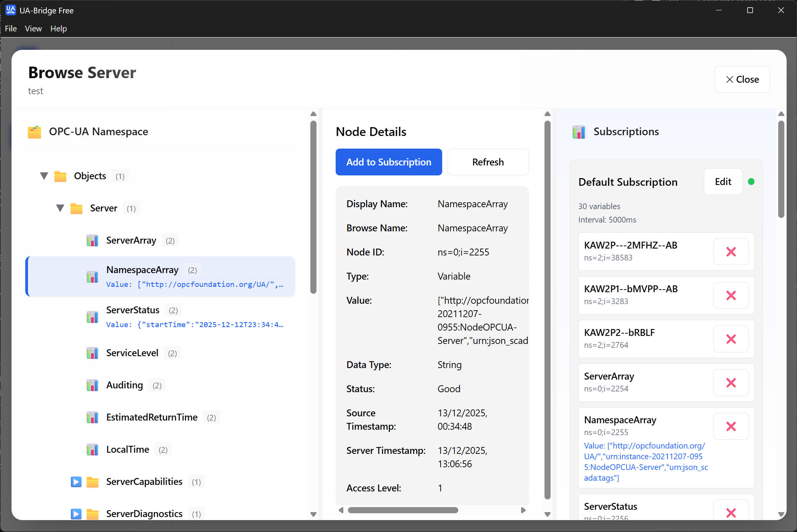Click Add to Subscription button

click(389, 162)
